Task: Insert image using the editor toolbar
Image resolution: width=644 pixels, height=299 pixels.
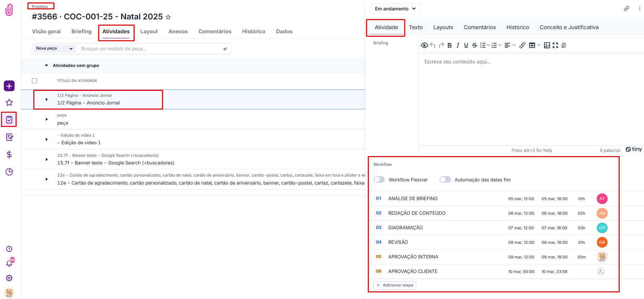Action: tap(547, 45)
